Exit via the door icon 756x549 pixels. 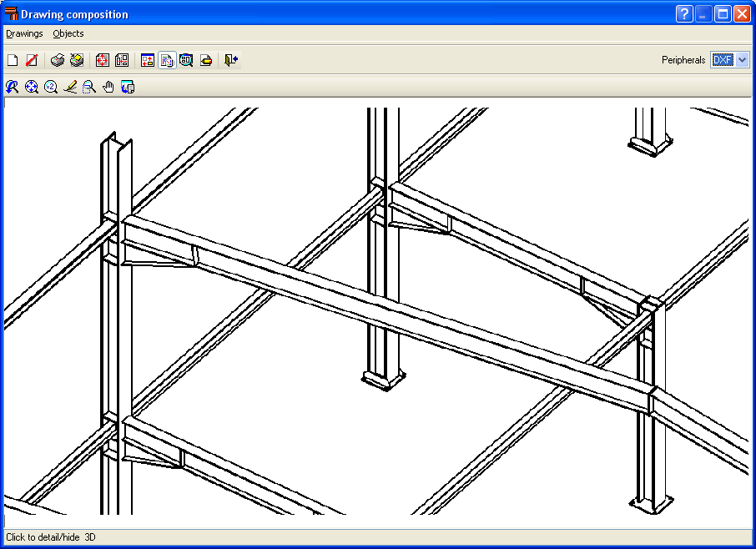pyautogui.click(x=231, y=60)
